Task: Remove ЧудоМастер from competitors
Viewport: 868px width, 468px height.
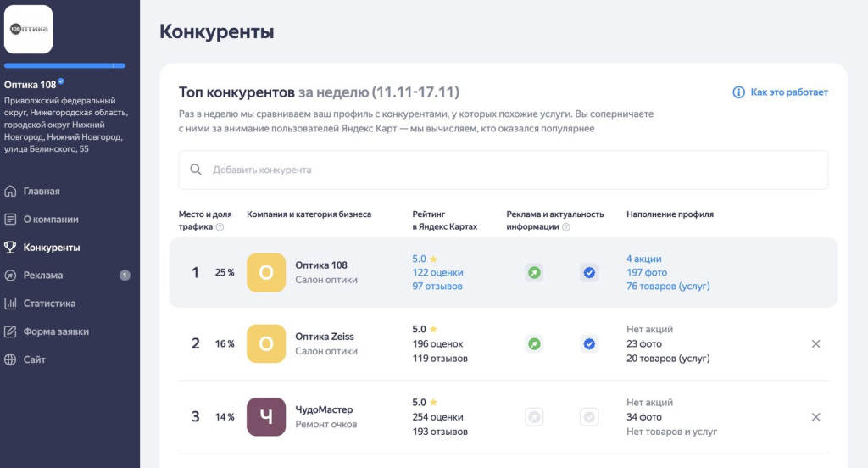Action: click(x=816, y=417)
